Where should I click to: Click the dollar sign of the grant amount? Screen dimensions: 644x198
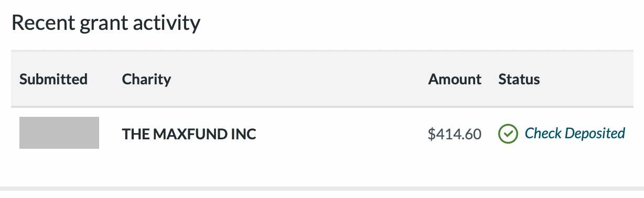(x=432, y=134)
